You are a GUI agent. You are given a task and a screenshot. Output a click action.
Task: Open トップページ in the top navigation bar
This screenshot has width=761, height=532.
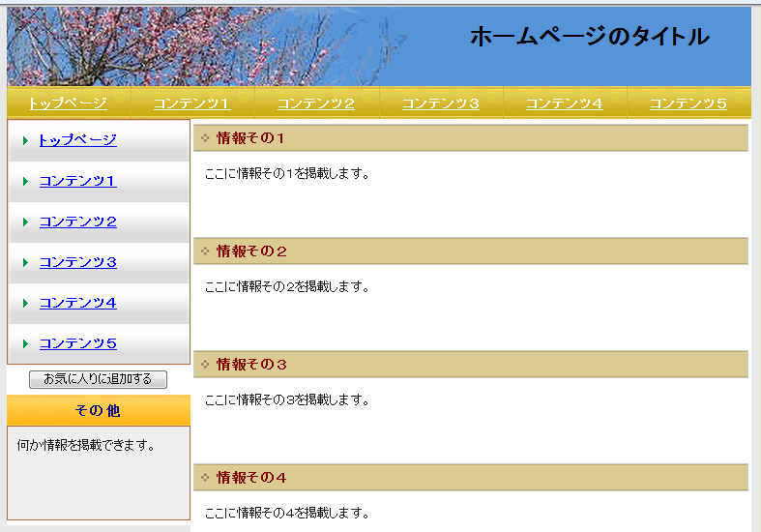pos(68,103)
